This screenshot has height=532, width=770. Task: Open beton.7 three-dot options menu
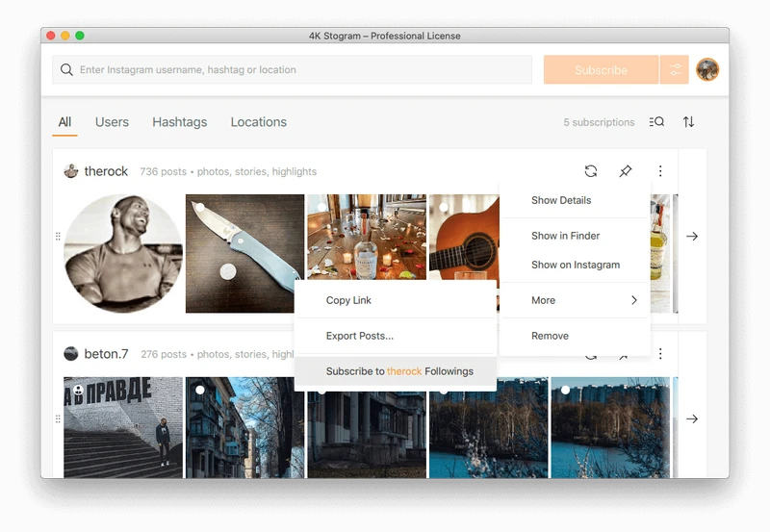[x=660, y=353]
